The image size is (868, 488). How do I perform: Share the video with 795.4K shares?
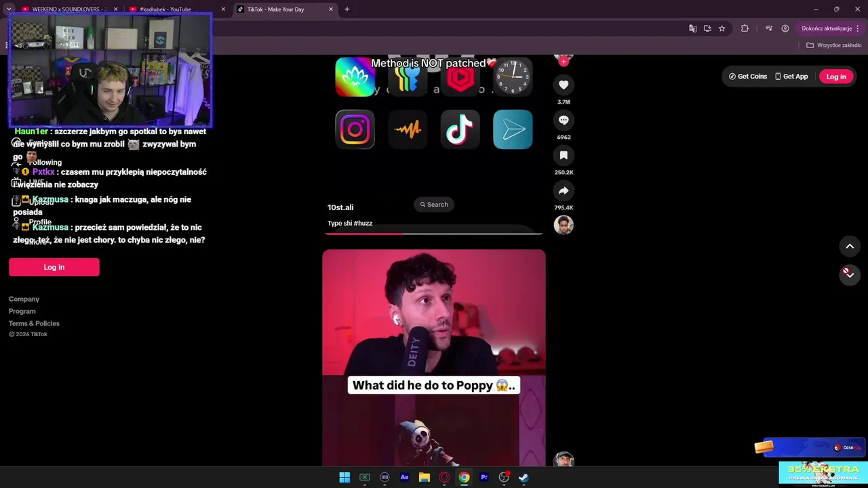[564, 190]
